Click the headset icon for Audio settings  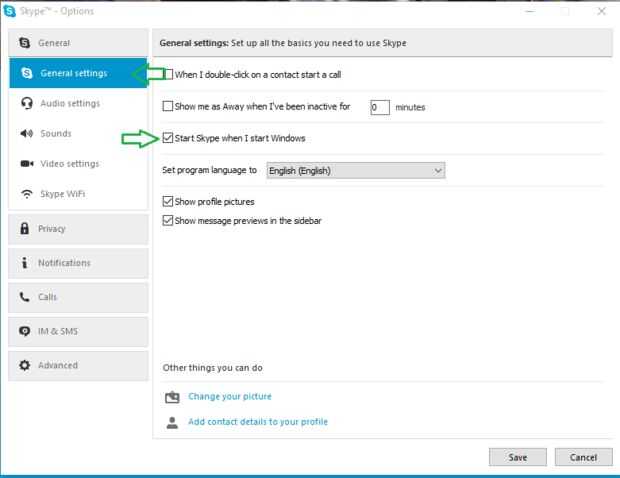point(26,103)
